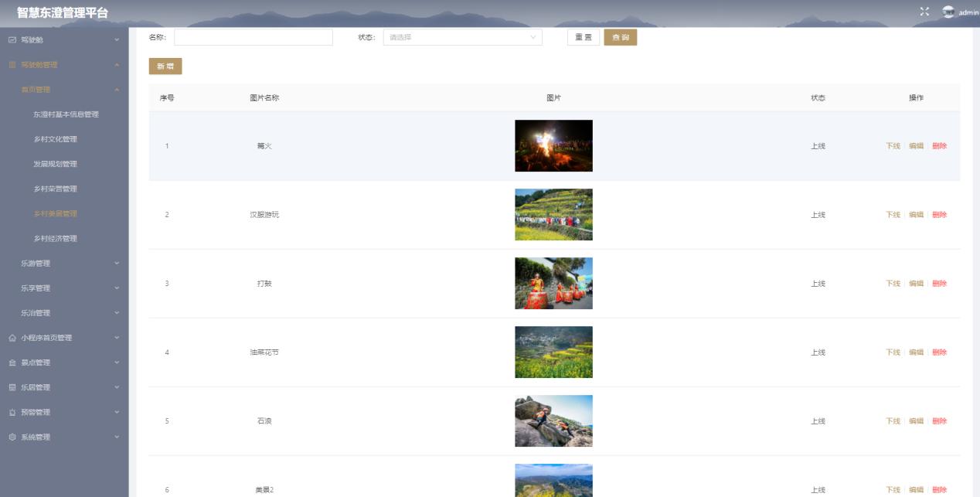Image resolution: width=980 pixels, height=497 pixels.
Task: Edit the 美景2 row
Action: point(916,490)
